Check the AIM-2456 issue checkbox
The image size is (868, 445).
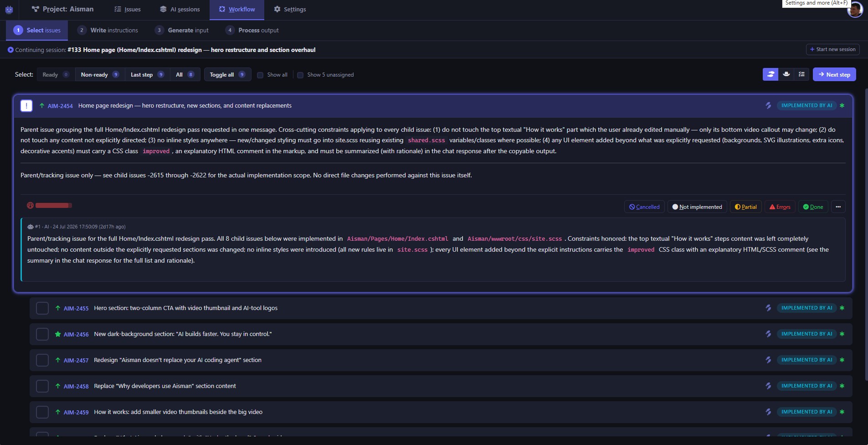pyautogui.click(x=42, y=334)
